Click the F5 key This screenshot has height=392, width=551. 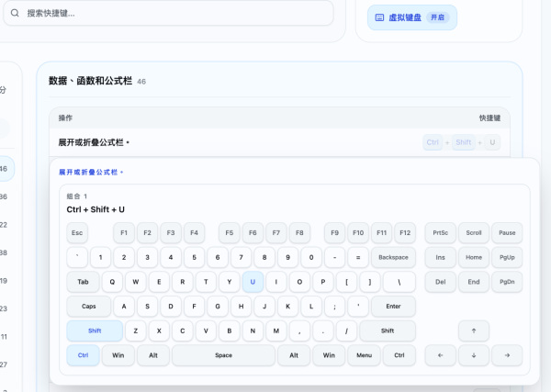click(229, 232)
